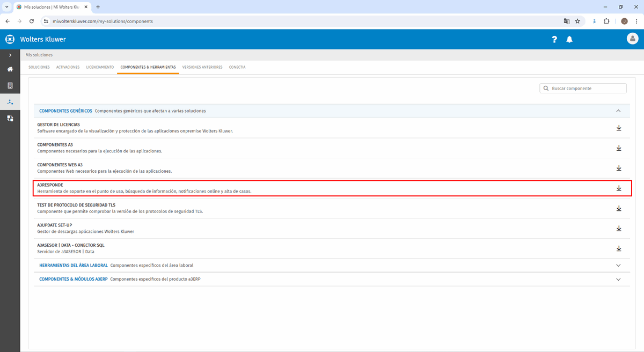Select the Versiones Anteriores tab

pyautogui.click(x=202, y=67)
